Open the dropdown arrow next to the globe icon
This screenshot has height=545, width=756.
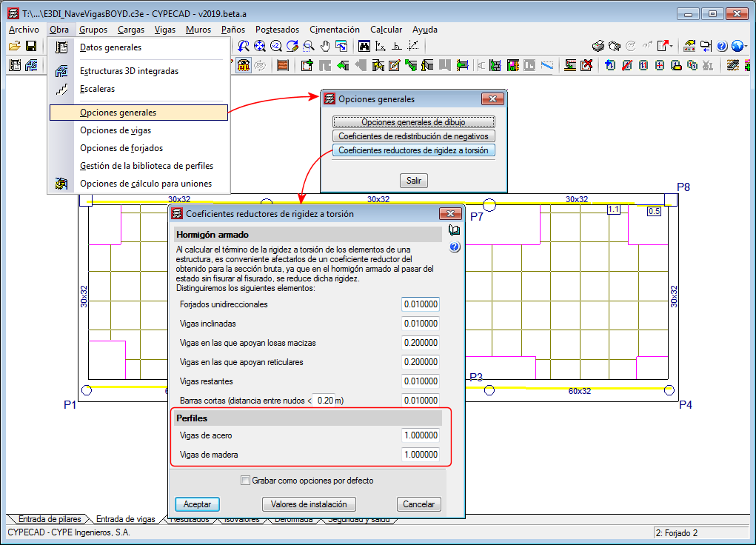click(746, 47)
